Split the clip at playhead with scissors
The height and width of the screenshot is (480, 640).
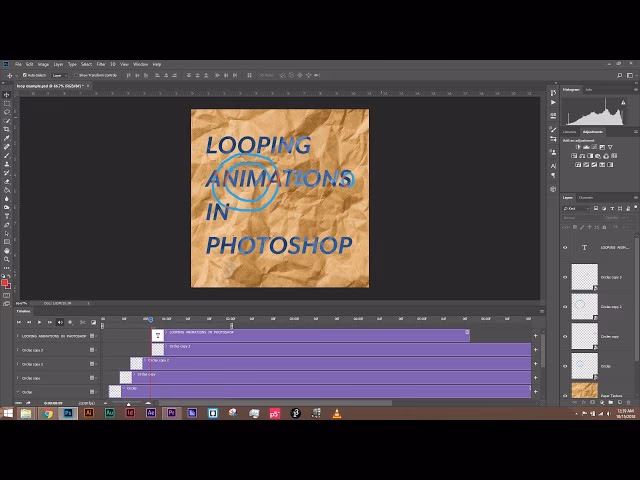coord(82,322)
